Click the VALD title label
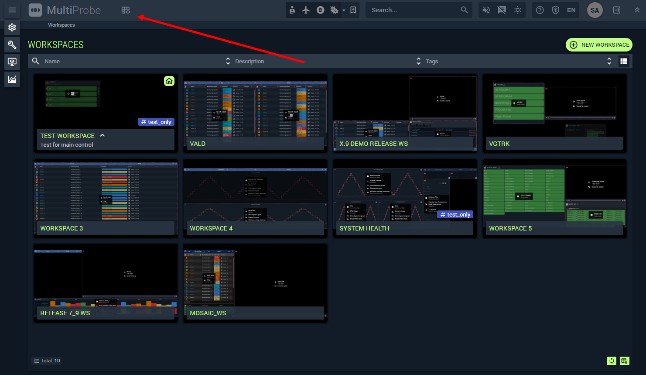 (x=197, y=143)
